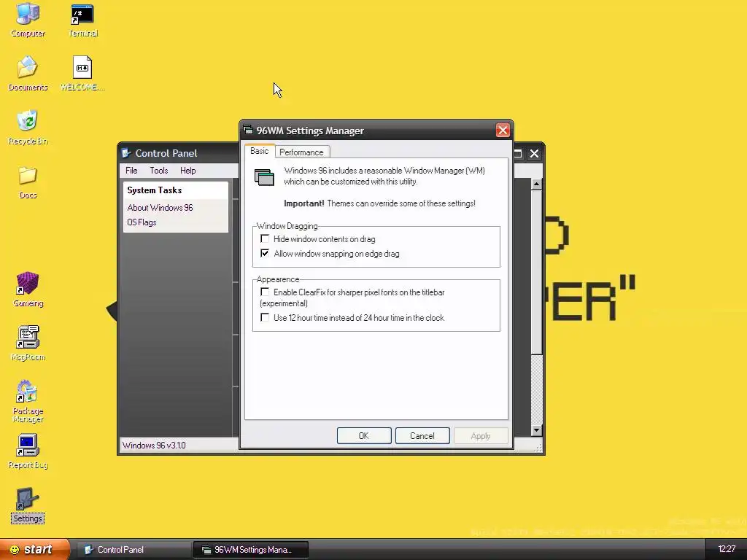
Task: Click OK in the Settings Manager
Action: (364, 436)
